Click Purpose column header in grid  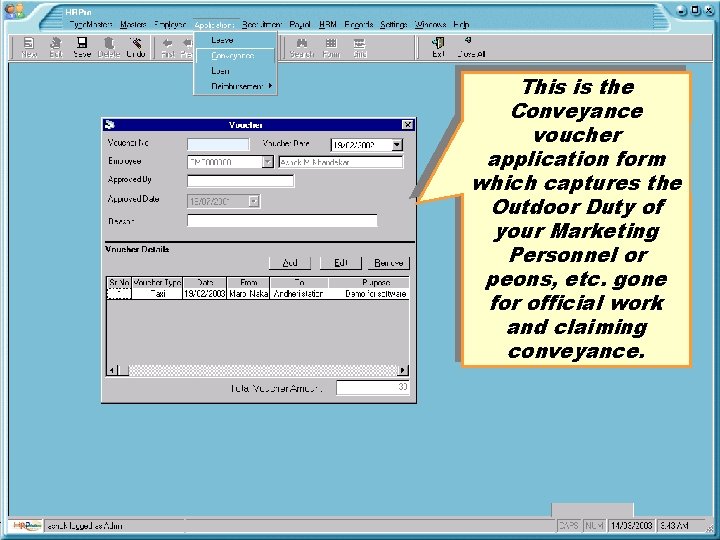pyautogui.click(x=369, y=282)
